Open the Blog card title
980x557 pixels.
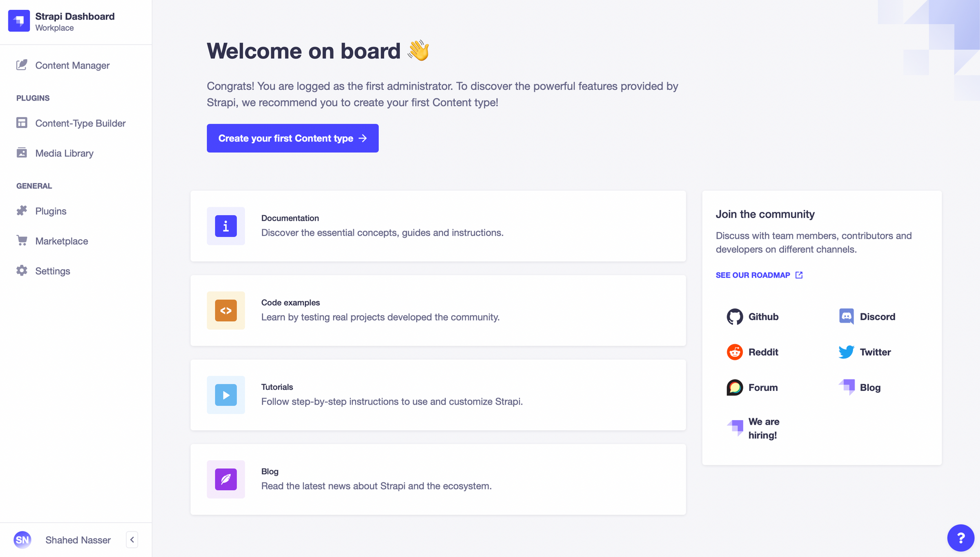[x=270, y=471]
